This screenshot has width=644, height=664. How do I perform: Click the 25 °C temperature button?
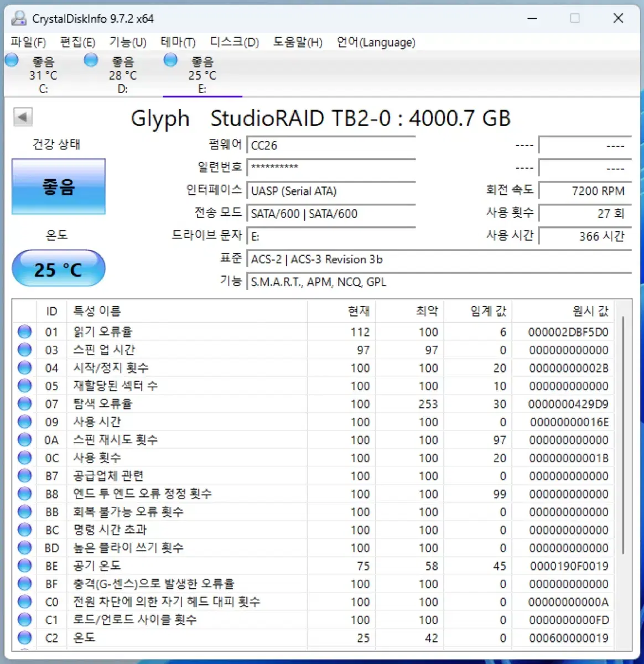click(x=59, y=269)
